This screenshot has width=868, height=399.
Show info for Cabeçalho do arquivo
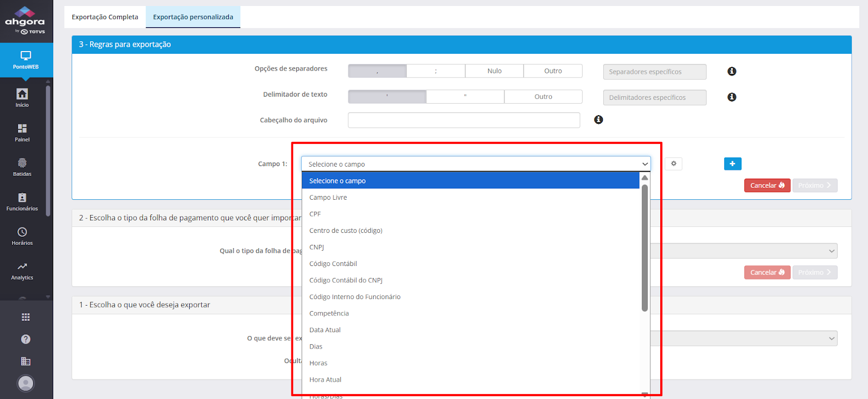coord(598,119)
